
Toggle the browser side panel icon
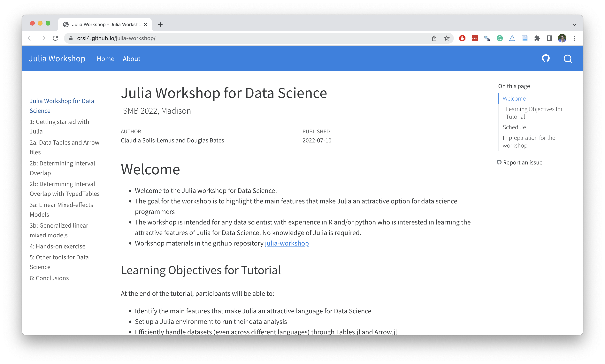pyautogui.click(x=550, y=38)
